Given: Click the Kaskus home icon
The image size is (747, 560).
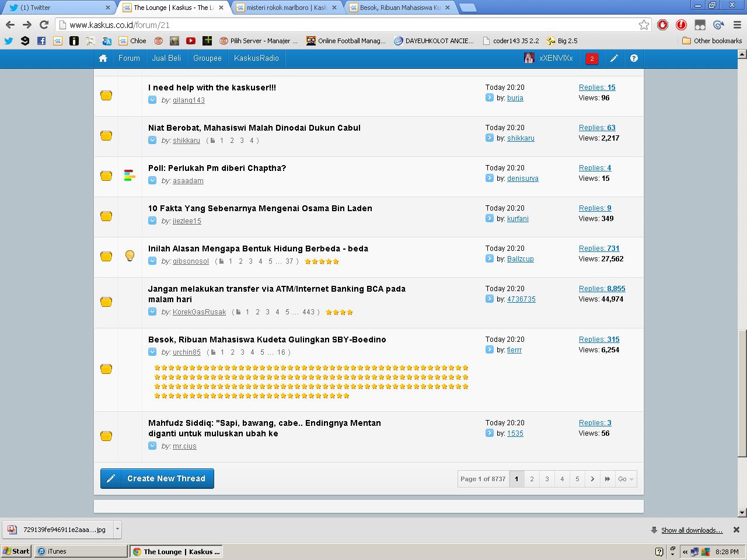Looking at the screenshot, I should tap(103, 58).
